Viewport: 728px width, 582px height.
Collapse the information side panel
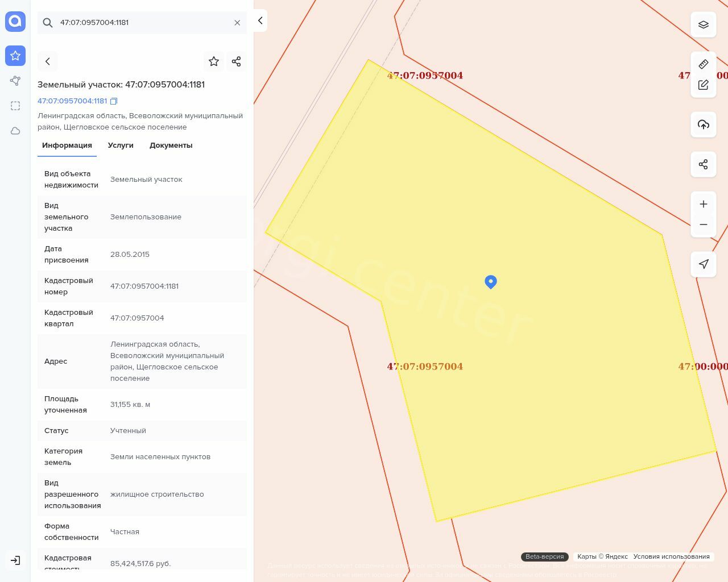(x=260, y=20)
